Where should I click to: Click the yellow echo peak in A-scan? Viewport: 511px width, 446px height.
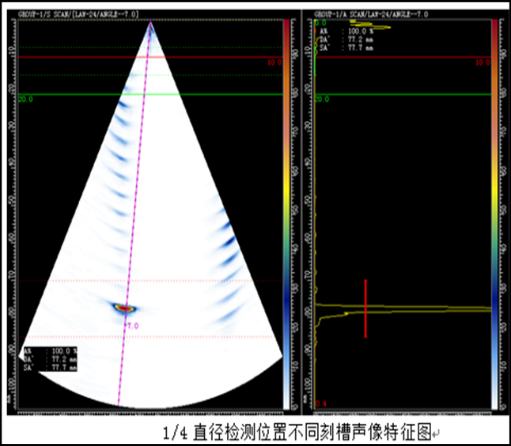(403, 309)
